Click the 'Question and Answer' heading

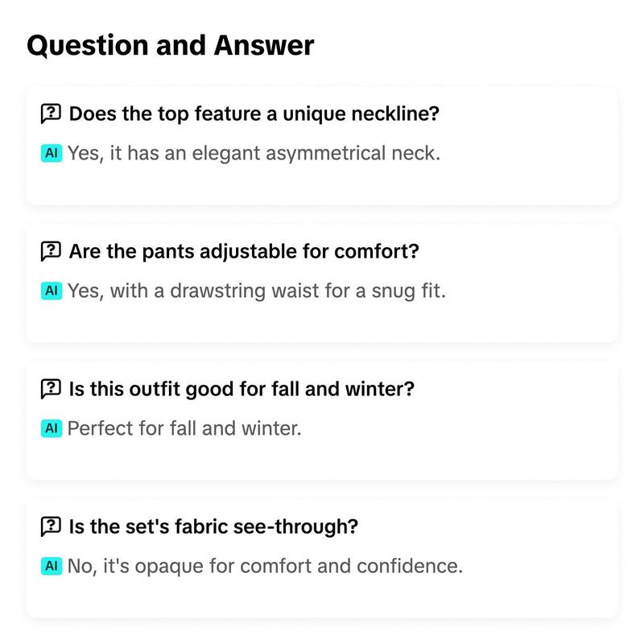pos(171,45)
